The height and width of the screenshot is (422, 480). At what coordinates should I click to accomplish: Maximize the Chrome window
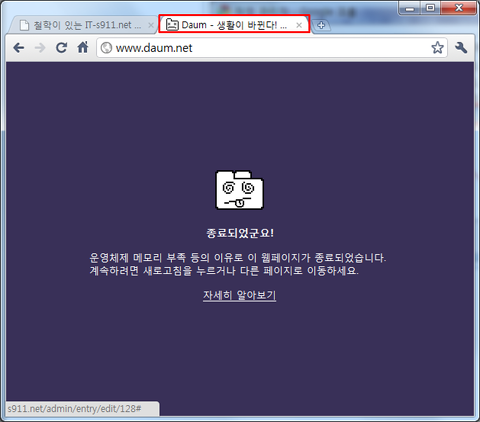(x=430, y=8)
